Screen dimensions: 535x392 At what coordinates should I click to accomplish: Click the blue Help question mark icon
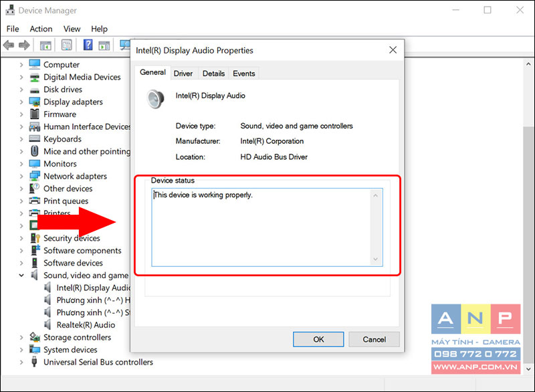(88, 45)
